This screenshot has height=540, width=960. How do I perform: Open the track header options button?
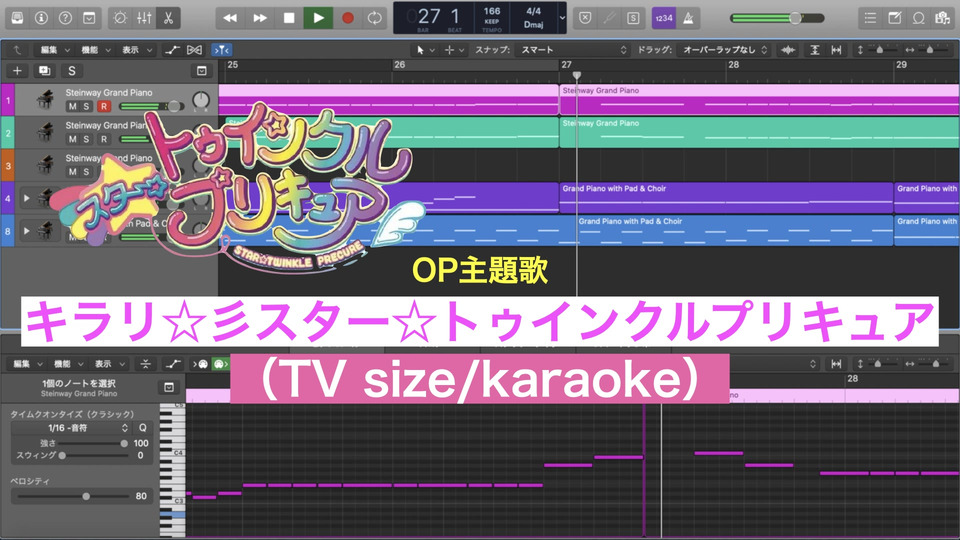201,71
